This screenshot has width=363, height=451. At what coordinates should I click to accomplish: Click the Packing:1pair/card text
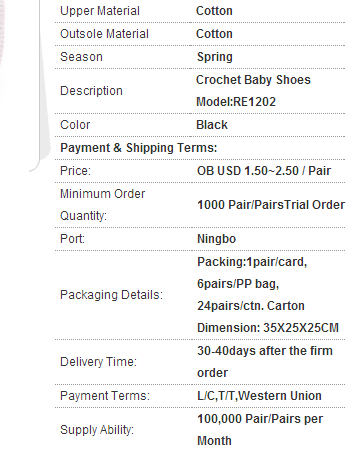pyautogui.click(x=252, y=262)
